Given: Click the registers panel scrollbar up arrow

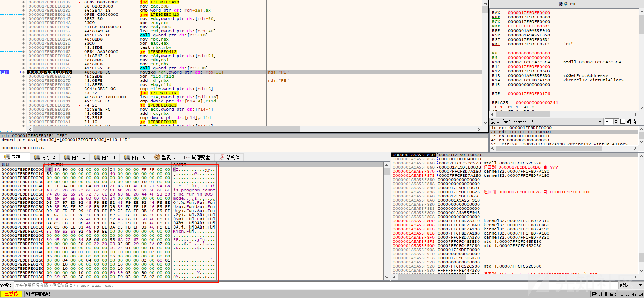Looking at the screenshot, I should pyautogui.click(x=641, y=11).
